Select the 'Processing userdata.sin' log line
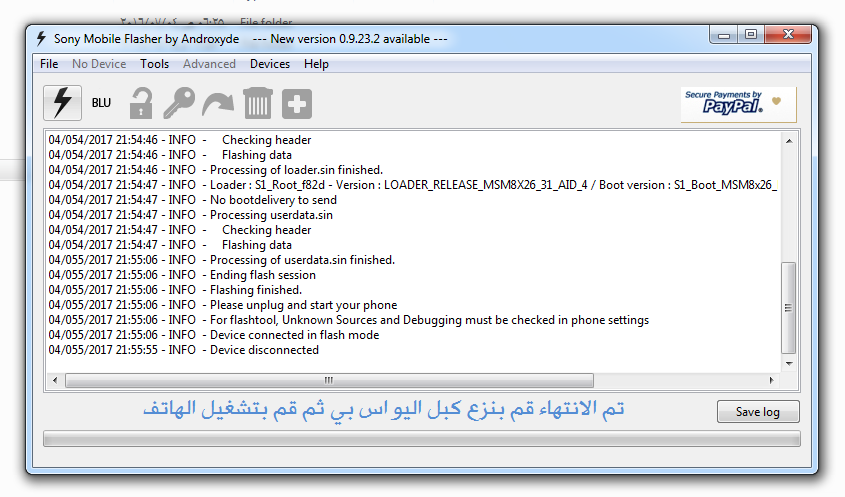 pyautogui.click(x=190, y=215)
